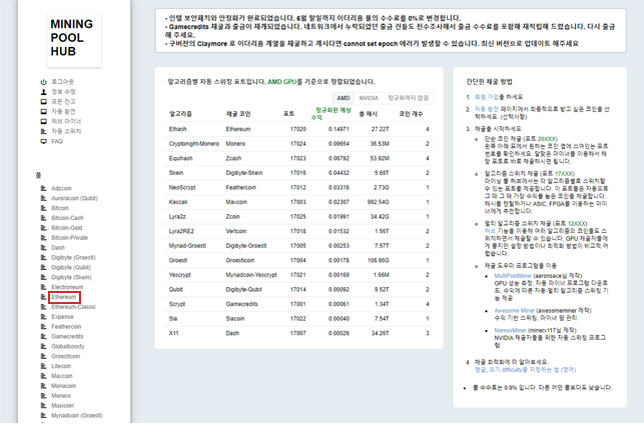Click the monitor icon beside 자동 환전
This screenshot has height=426, width=644.
44,111
